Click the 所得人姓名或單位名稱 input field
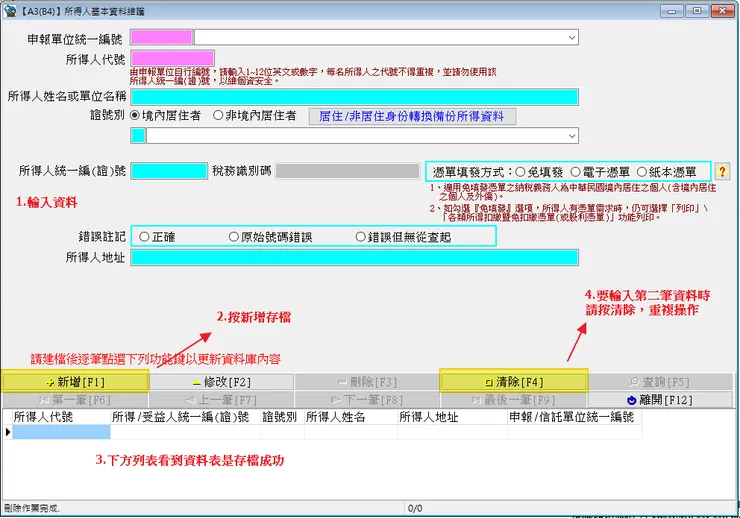The height and width of the screenshot is (518, 740). (354, 97)
